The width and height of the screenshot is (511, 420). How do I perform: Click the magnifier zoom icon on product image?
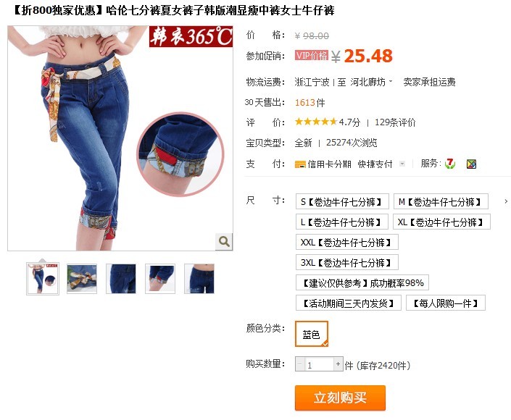point(224,242)
